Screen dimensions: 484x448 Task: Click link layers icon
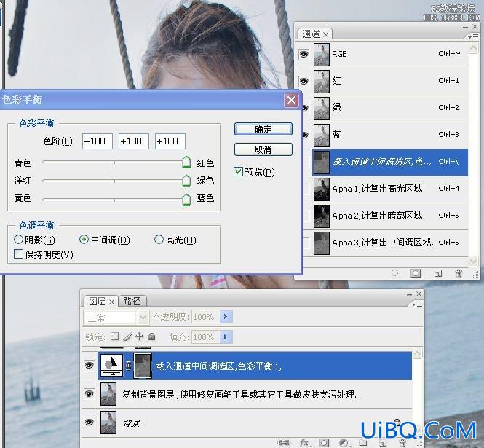tap(284, 443)
